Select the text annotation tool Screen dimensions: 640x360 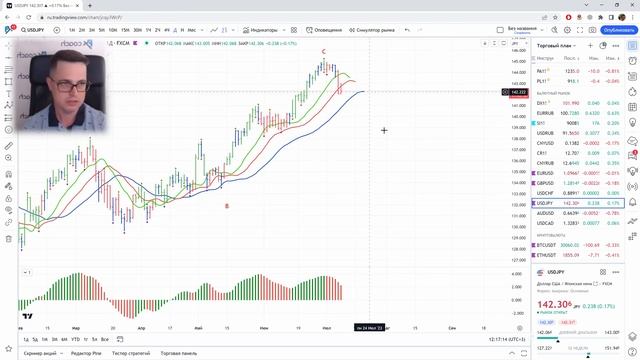pyautogui.click(x=9, y=93)
